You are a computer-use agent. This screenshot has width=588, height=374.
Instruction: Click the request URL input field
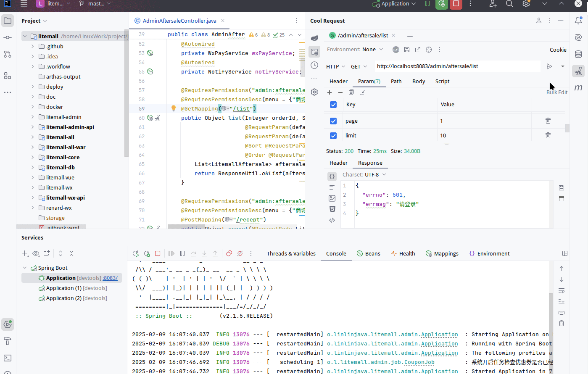pos(457,66)
